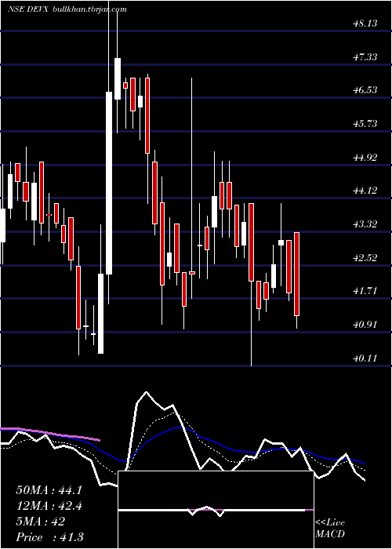Click the 48.13 price axis label

365,24
